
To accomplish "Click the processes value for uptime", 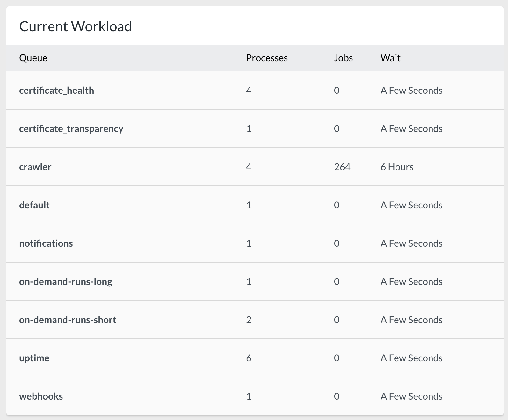I will pos(249,358).
